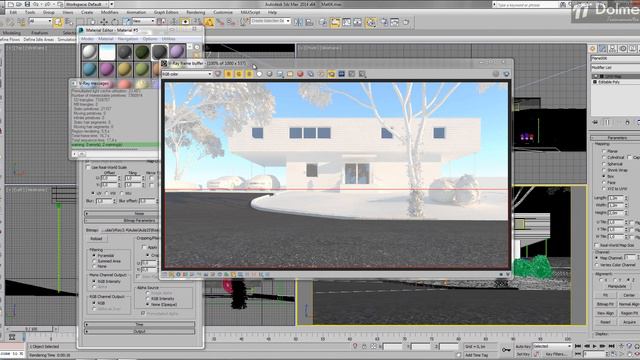640x360 pixels.
Task: Enable Use Real-World Scale in Material Editor
Action: 88,167
